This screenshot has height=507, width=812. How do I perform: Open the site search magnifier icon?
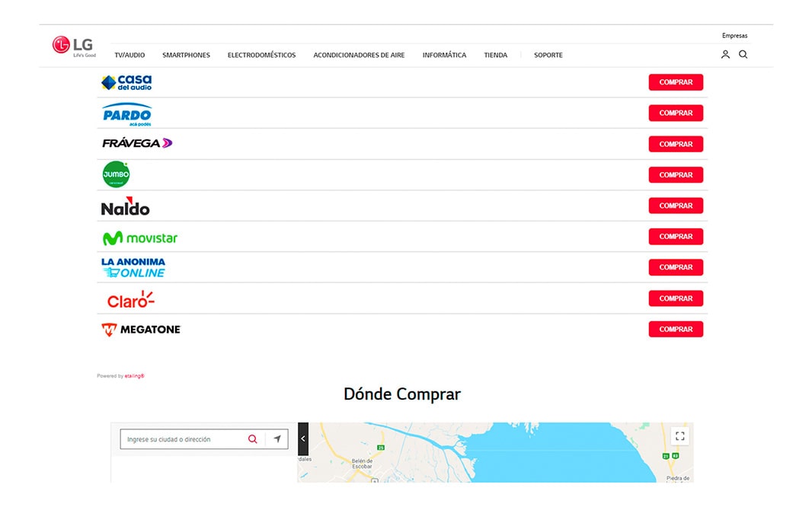click(x=743, y=54)
